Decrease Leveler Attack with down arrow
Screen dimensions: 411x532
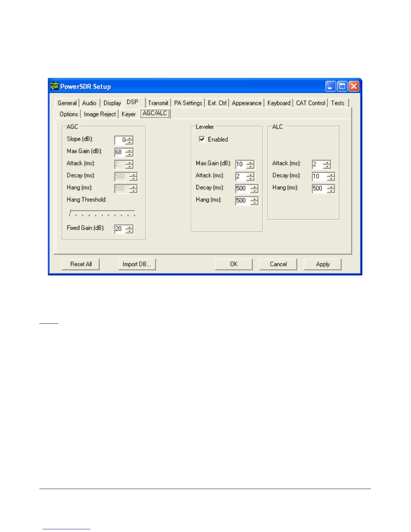250,178
